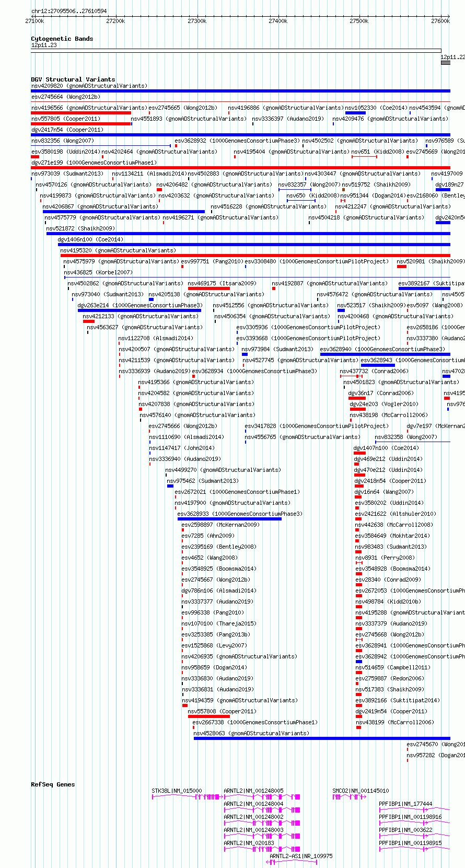Click the 12p11.23 cytogenetic band
This screenshot has height=868, width=465.
(236, 50)
